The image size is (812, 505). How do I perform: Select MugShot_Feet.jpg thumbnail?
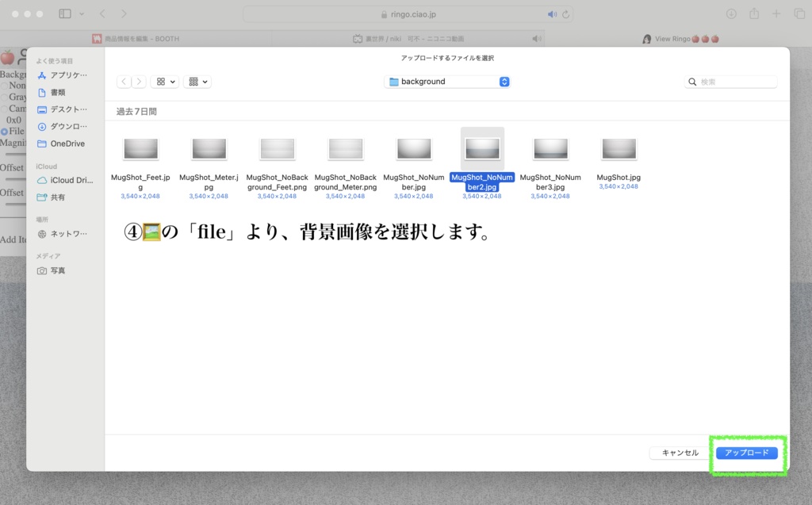[140, 149]
